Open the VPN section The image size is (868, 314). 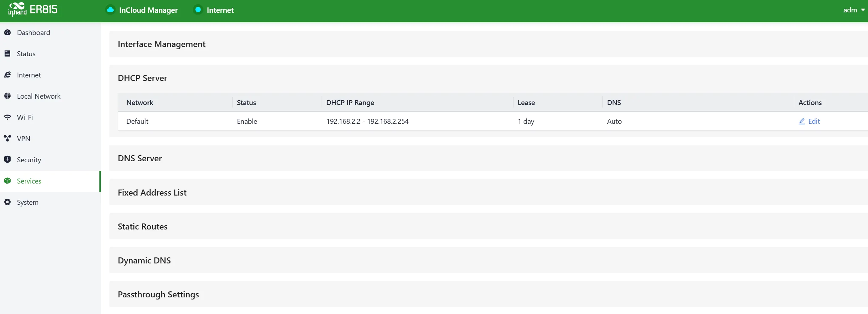(x=50, y=139)
